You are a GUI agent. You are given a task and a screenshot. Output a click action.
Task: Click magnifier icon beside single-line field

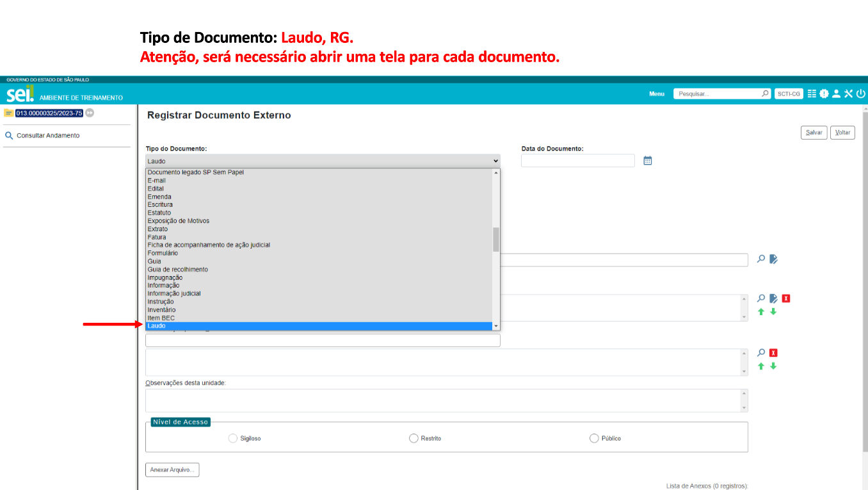(x=761, y=259)
